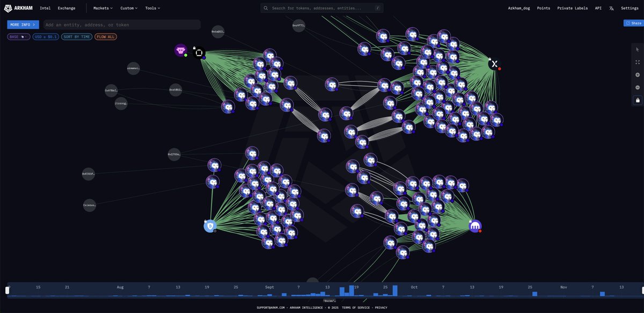Open the USD ≥ $0.1 filter
Screen dimensions: 644x313
tap(46, 37)
